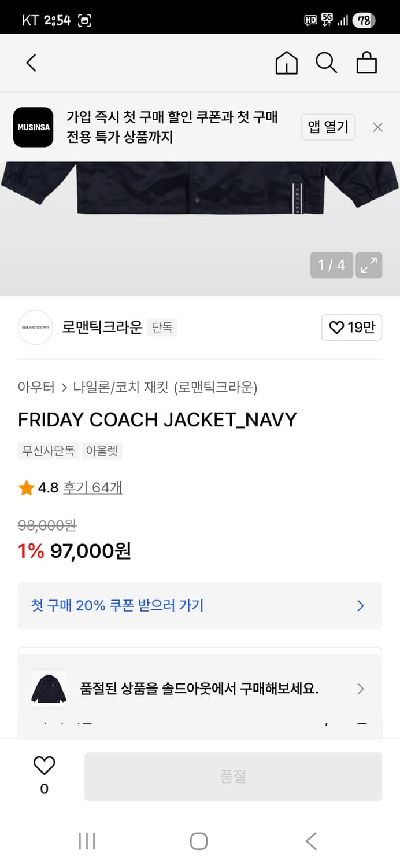
Task: Tap the star rating icon
Action: [25, 488]
